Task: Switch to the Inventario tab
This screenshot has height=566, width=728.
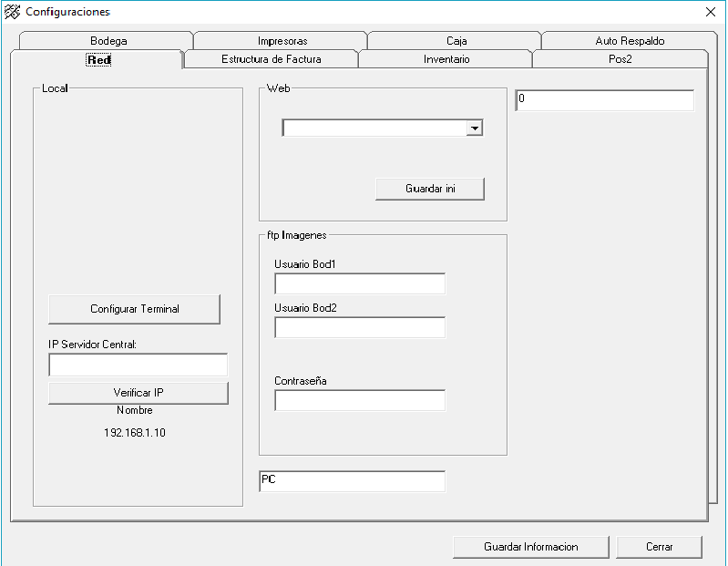Action: (x=446, y=59)
